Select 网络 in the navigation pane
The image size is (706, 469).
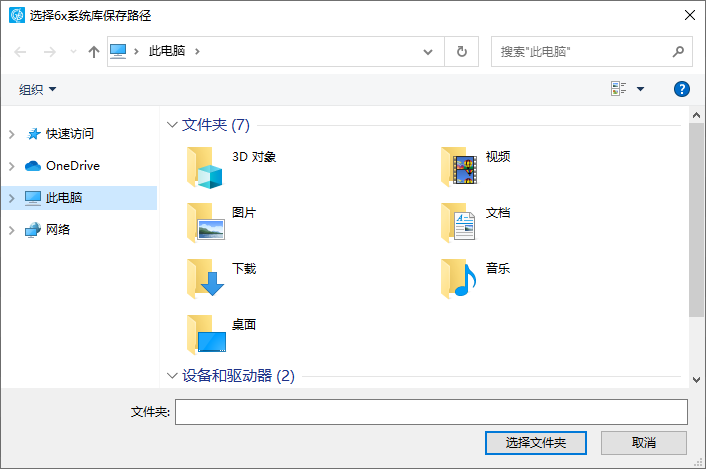point(58,230)
